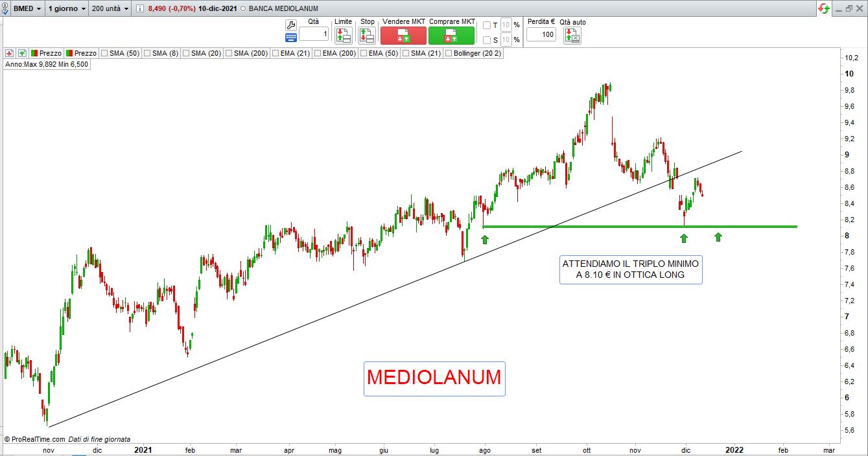The image size is (868, 456).
Task: Tick the T target checkbox
Action: coord(487,25)
